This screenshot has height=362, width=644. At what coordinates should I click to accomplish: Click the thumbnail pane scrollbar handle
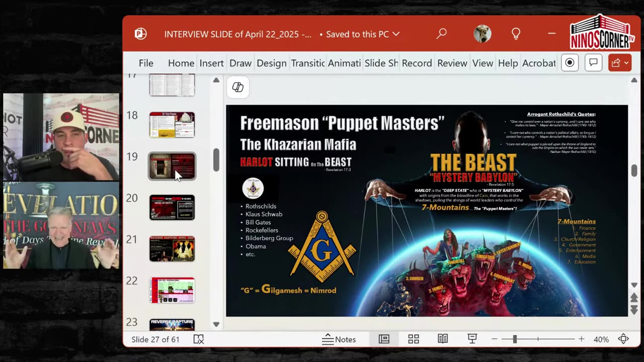click(x=216, y=160)
